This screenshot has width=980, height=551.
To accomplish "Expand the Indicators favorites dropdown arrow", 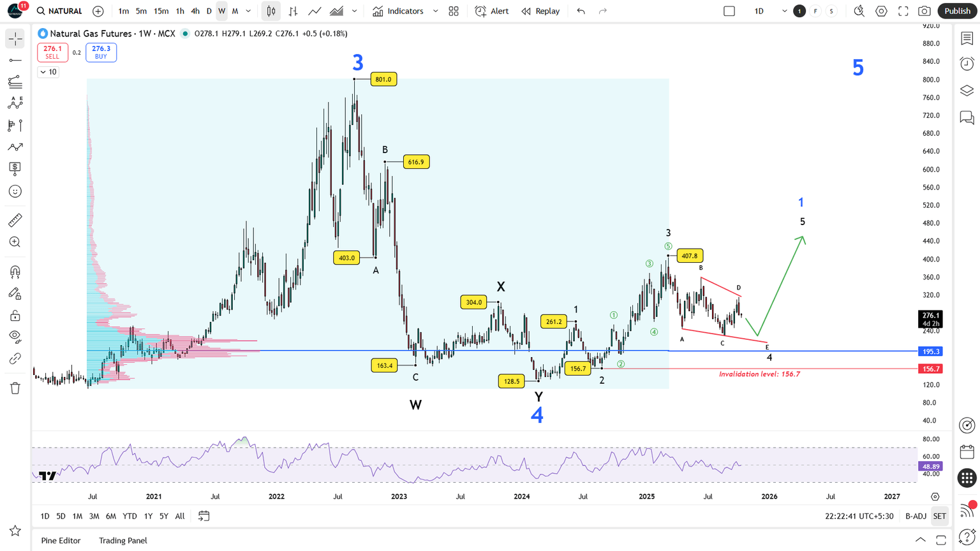I will tap(435, 11).
